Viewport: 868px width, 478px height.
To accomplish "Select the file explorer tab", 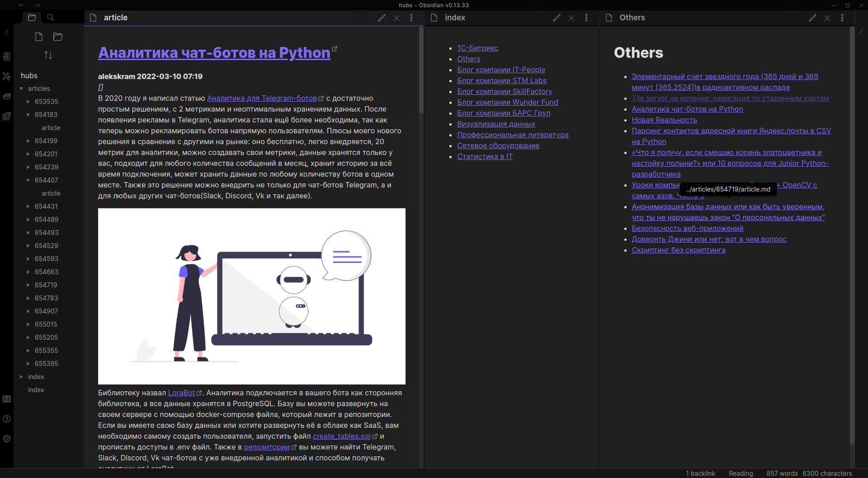I will click(x=32, y=18).
